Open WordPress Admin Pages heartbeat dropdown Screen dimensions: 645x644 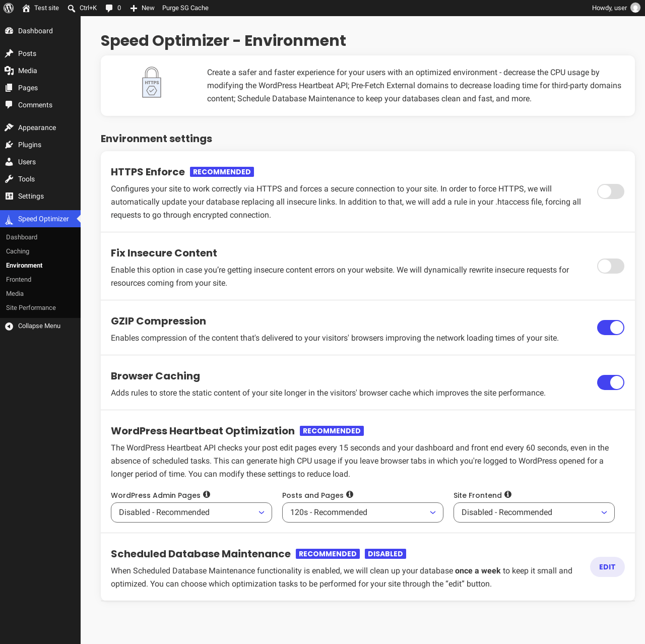click(191, 512)
